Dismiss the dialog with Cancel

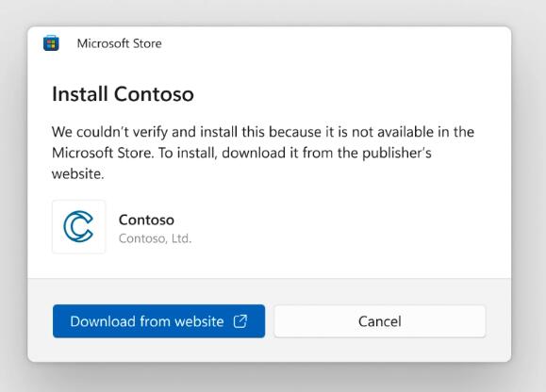click(x=380, y=321)
